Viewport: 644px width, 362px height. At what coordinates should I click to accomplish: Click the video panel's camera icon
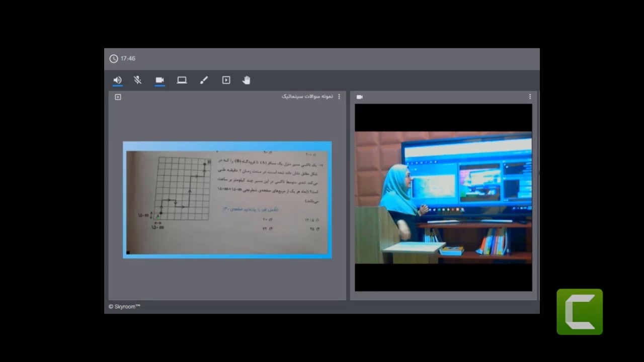point(359,97)
